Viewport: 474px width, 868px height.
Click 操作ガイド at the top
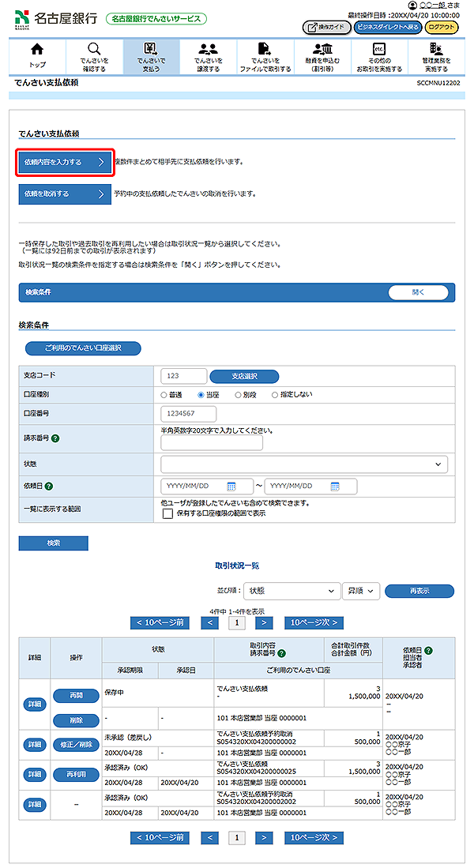click(x=326, y=27)
